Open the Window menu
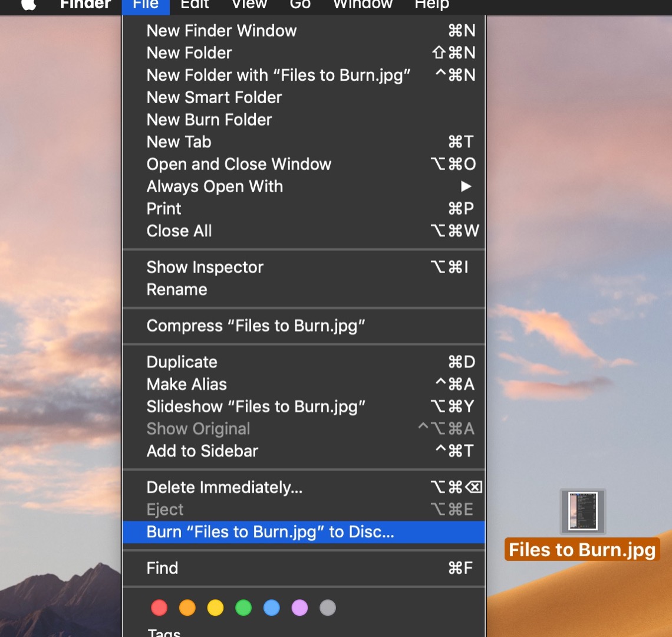 (x=363, y=4)
